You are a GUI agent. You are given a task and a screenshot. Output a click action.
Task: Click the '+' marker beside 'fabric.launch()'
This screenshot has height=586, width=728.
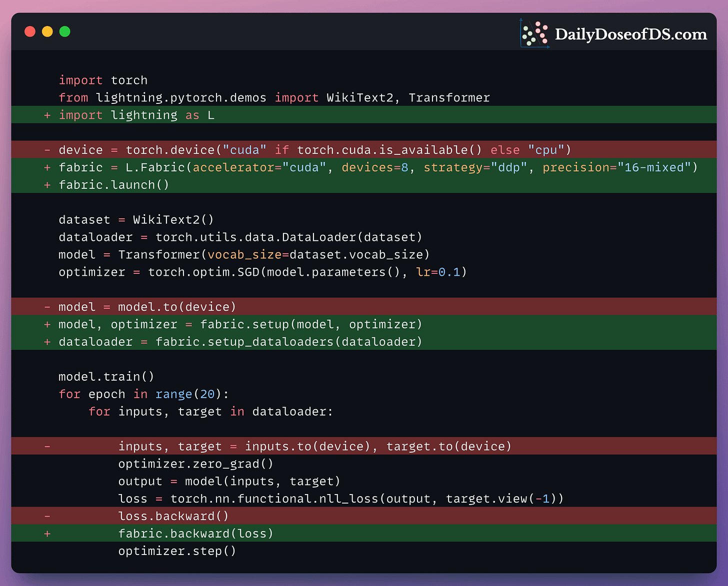pos(47,184)
